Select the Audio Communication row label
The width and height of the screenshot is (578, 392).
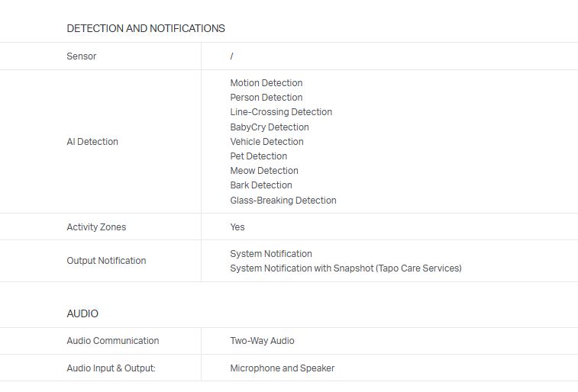(x=113, y=341)
